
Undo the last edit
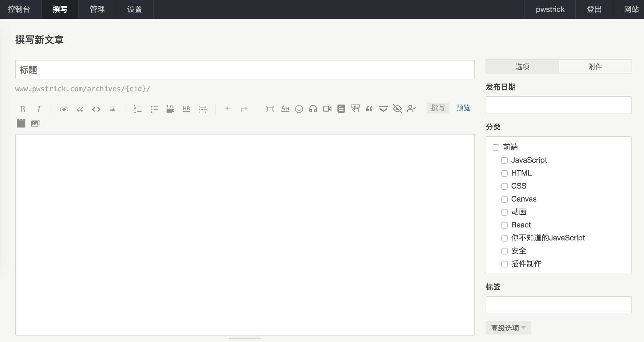228,109
